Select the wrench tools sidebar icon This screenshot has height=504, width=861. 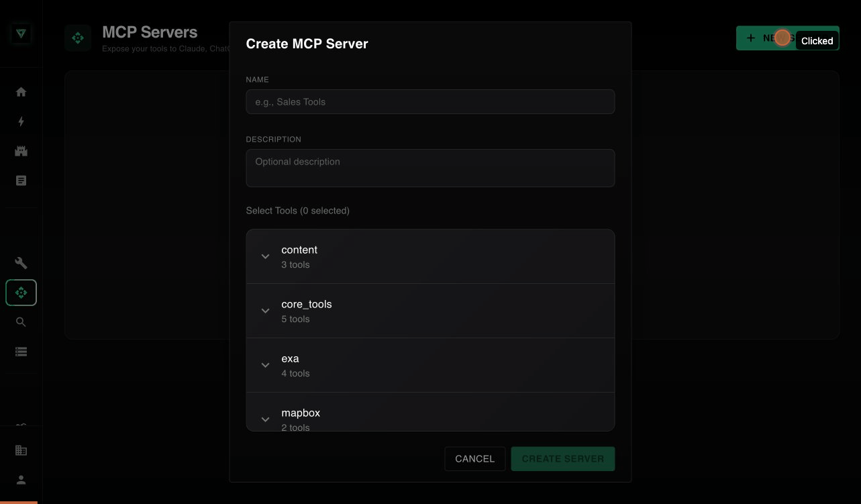click(21, 263)
